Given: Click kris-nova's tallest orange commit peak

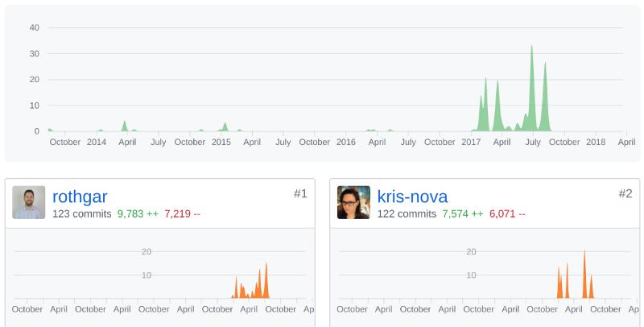Looking at the screenshot, I should coord(584,274).
